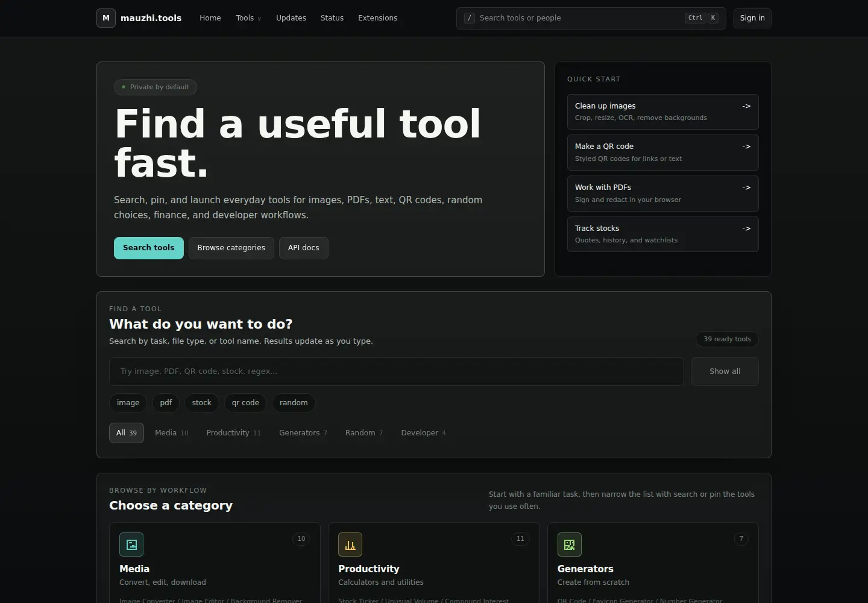
Task: Select the pdf suggestion chip
Action: pos(166,403)
